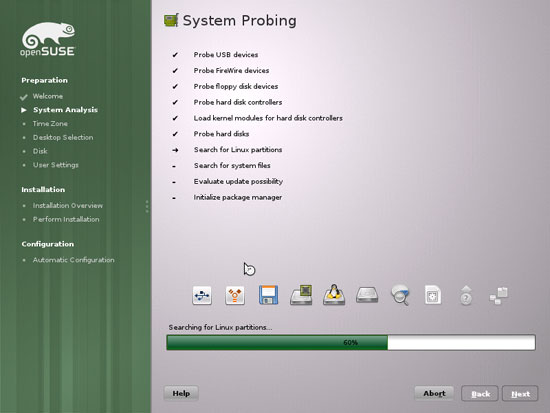The width and height of the screenshot is (550, 413).
Task: Click 'Probe FireWire devices' text
Action: tap(231, 71)
